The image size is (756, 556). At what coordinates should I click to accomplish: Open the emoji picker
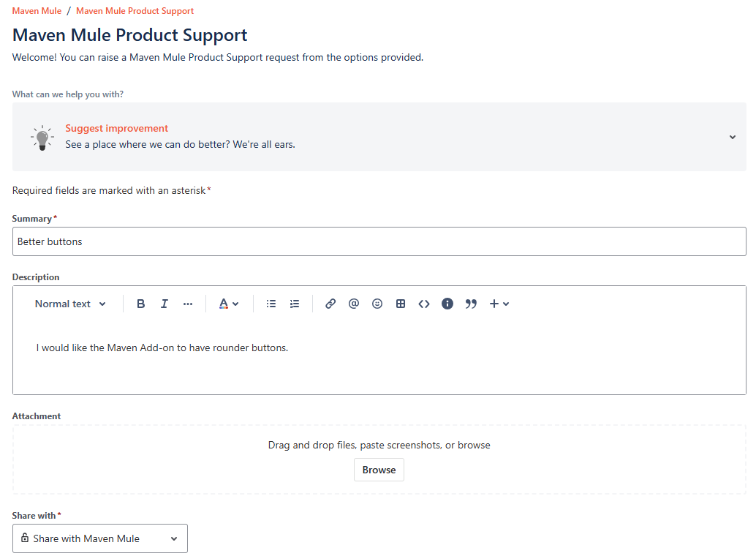pos(377,304)
